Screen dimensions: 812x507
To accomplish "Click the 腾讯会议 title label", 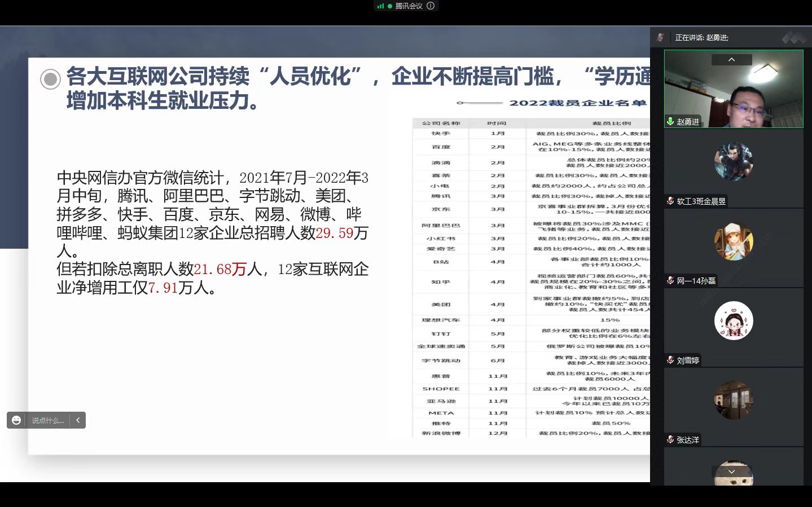I will click(409, 6).
